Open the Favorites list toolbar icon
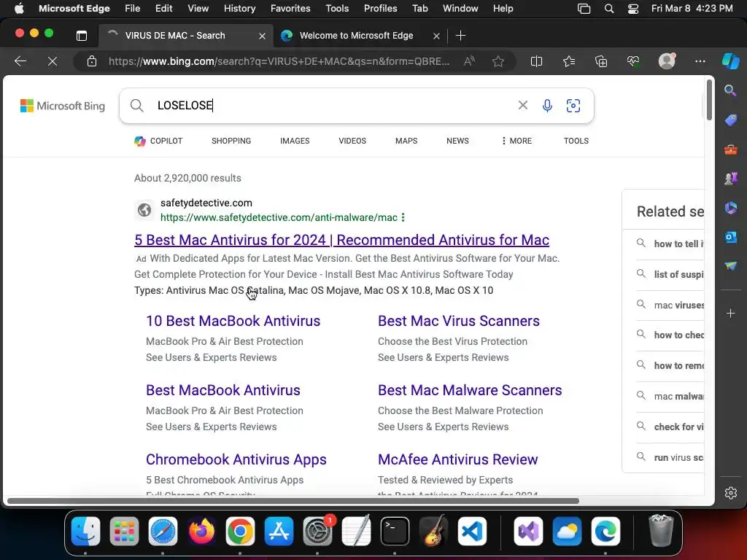This screenshot has width=747, height=560. tap(569, 61)
